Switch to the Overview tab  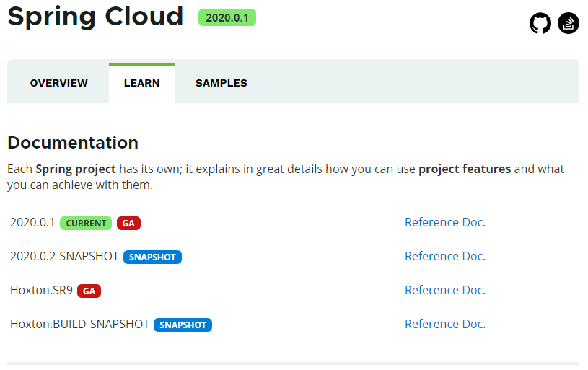point(59,83)
